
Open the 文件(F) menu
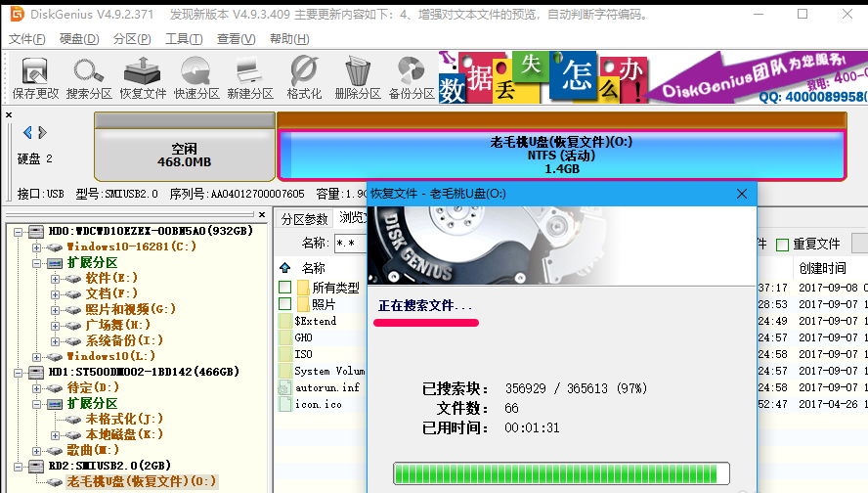[27, 39]
